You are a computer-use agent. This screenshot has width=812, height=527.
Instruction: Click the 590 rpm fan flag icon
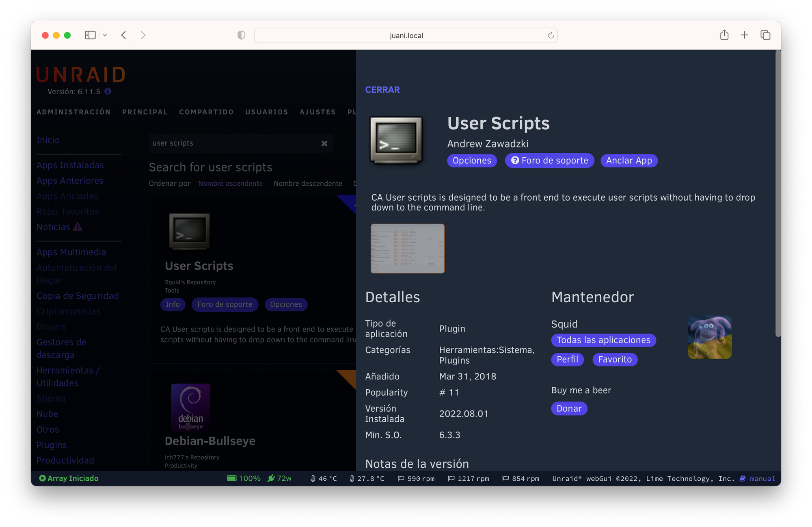[401, 479]
